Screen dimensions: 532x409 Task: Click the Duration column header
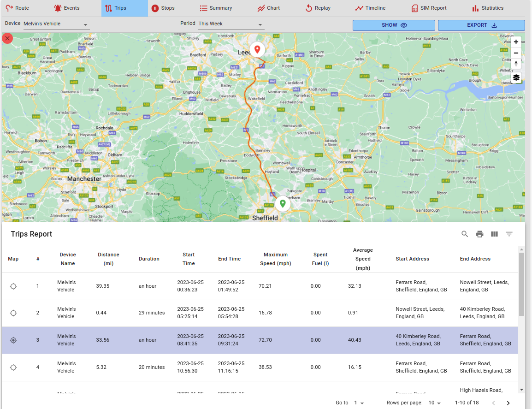pos(149,259)
